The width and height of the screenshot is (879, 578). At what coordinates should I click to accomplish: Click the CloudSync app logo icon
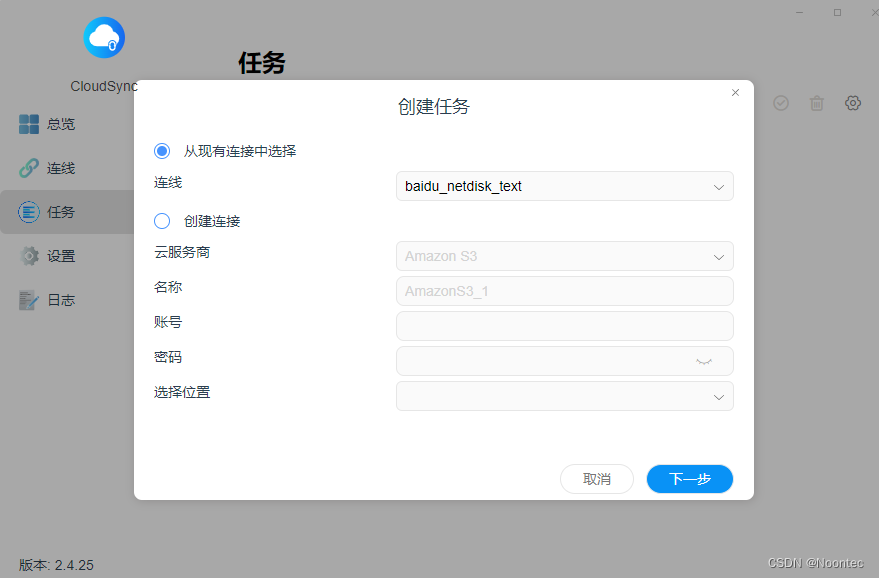point(104,38)
